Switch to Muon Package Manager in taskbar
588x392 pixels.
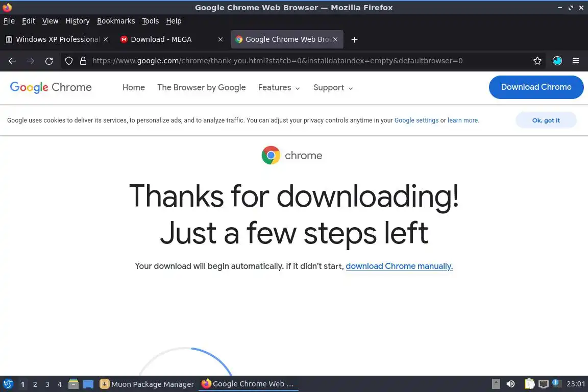[x=147, y=384]
